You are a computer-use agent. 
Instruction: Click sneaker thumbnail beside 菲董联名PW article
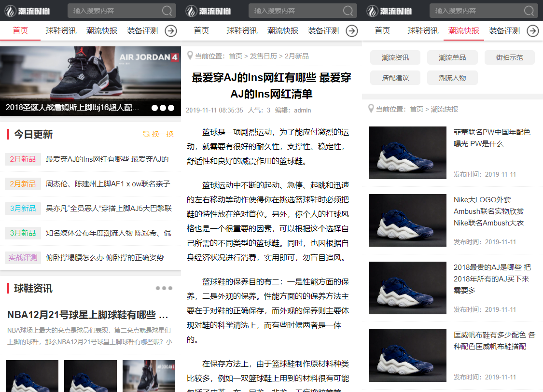(x=407, y=153)
